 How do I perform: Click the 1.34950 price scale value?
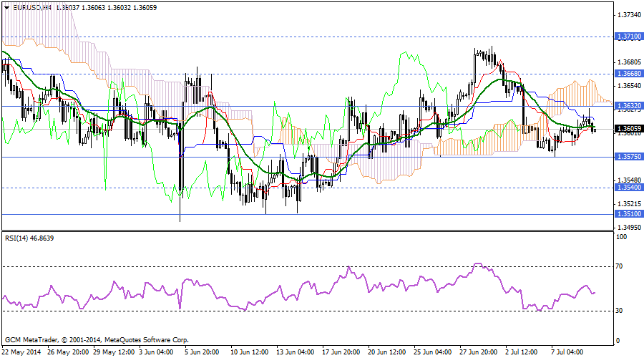(x=629, y=227)
